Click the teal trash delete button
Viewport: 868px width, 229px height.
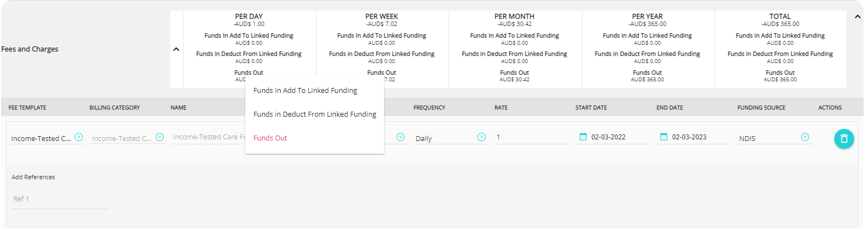point(844,139)
